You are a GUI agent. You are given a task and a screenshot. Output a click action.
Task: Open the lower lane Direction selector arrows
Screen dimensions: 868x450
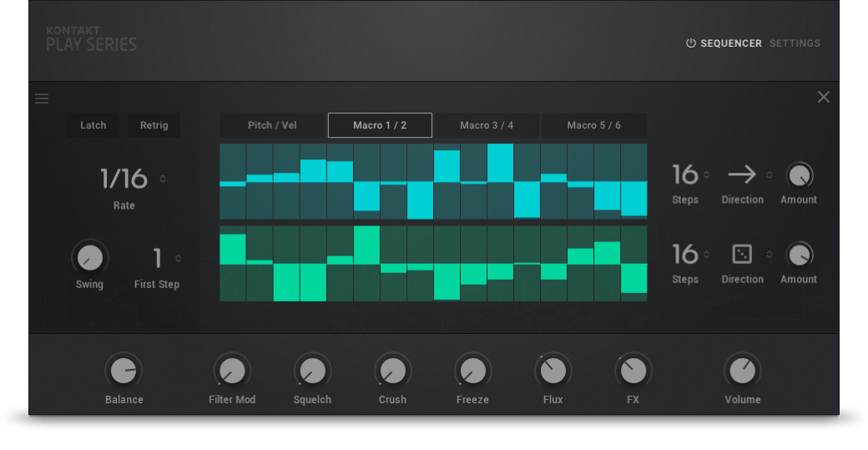coord(769,255)
